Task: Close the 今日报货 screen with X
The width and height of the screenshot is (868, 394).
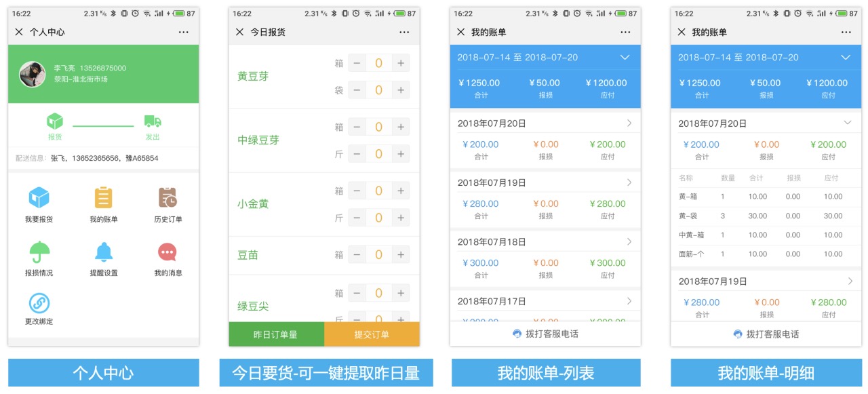Action: point(239,32)
